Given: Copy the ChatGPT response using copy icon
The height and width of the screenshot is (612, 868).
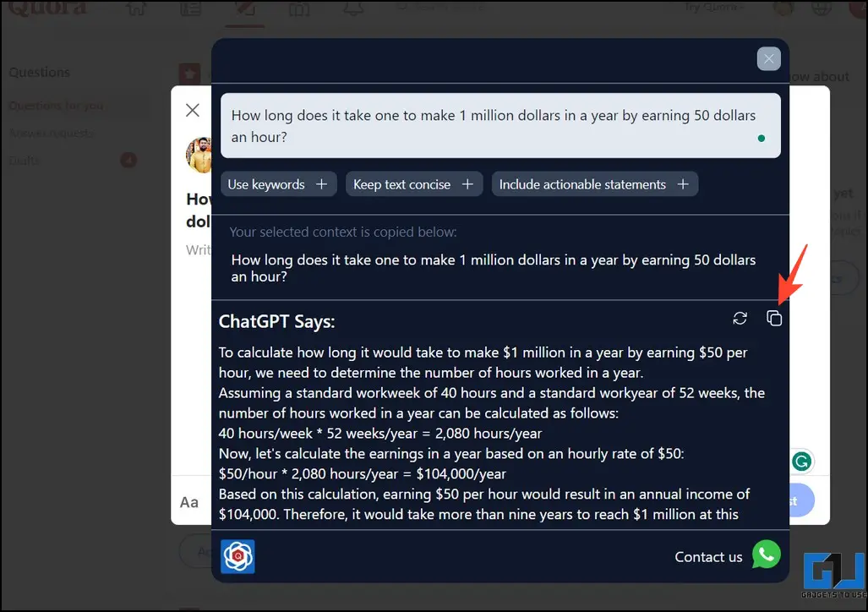Looking at the screenshot, I should pos(774,319).
